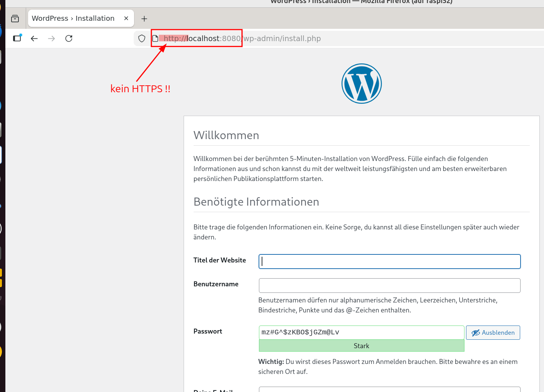This screenshot has height=392, width=544.
Task: Close the WordPress Installation tab
Action: tap(126, 18)
